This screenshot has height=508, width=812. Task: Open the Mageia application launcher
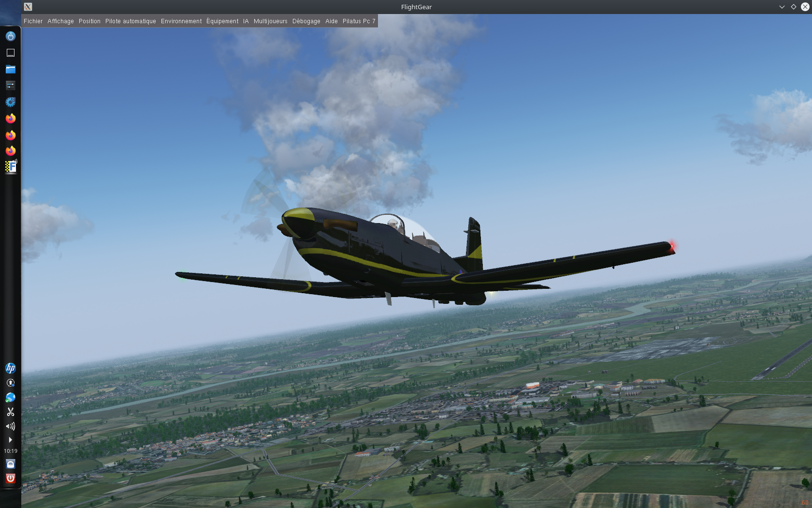coord(10,36)
